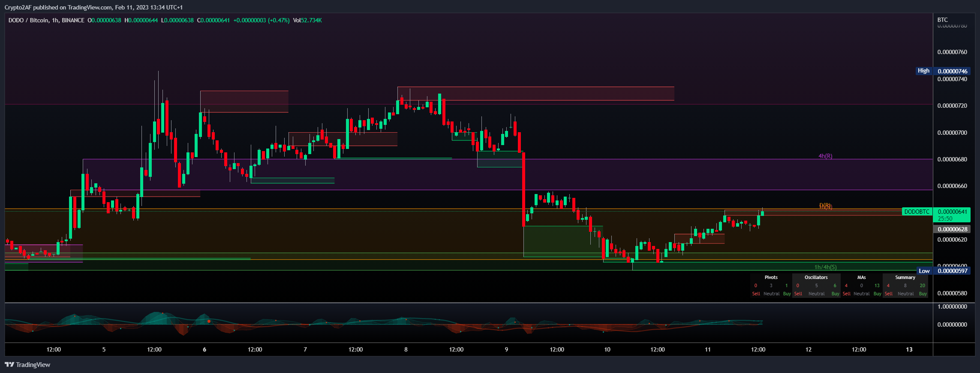Click the Summary Buy count 20
The image size is (980, 373).
pos(923,285)
